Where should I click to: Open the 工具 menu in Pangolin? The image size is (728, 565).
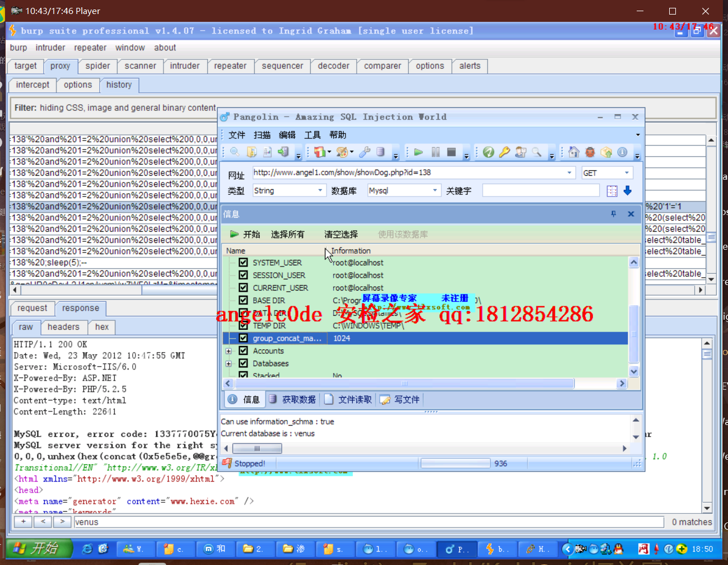(312, 135)
